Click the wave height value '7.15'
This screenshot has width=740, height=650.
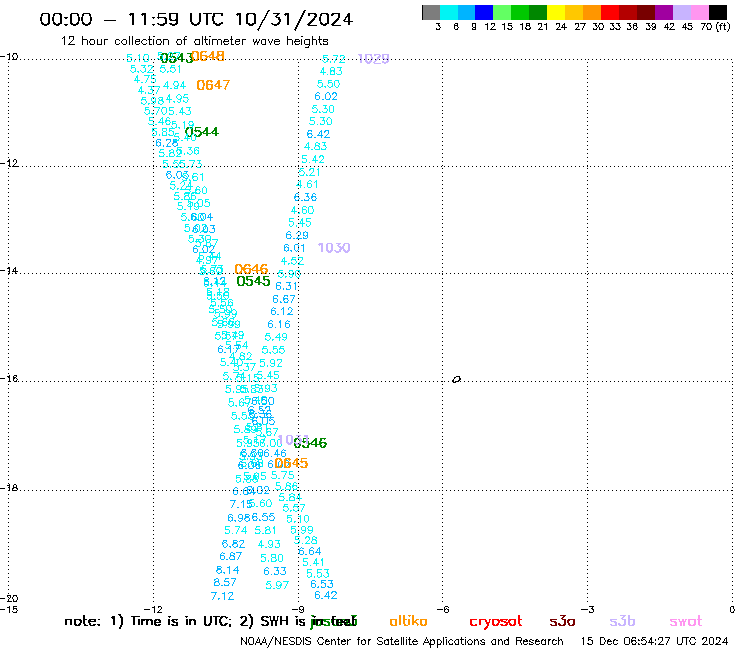(x=240, y=504)
